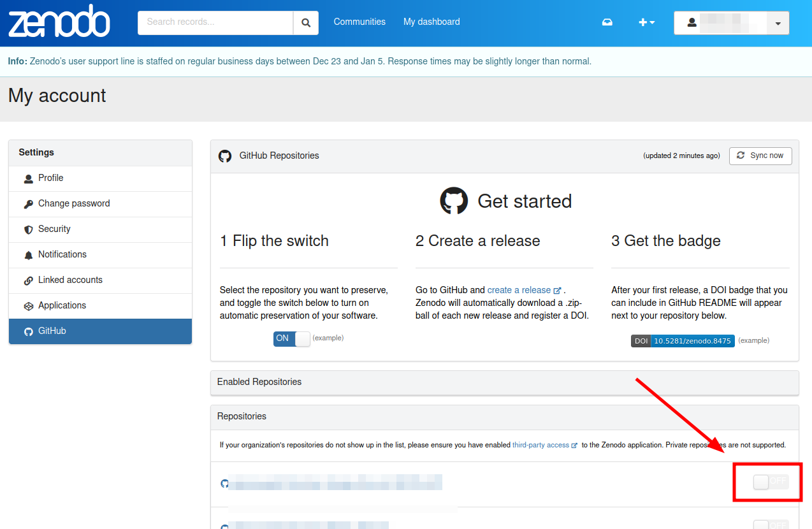Open Applications settings

pos(100,306)
